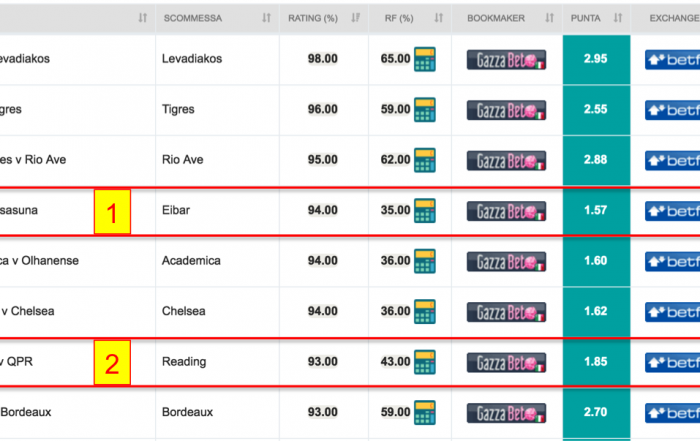Click the 1.85 teal odds cell for Reading
This screenshot has height=441, width=700.
click(x=596, y=362)
